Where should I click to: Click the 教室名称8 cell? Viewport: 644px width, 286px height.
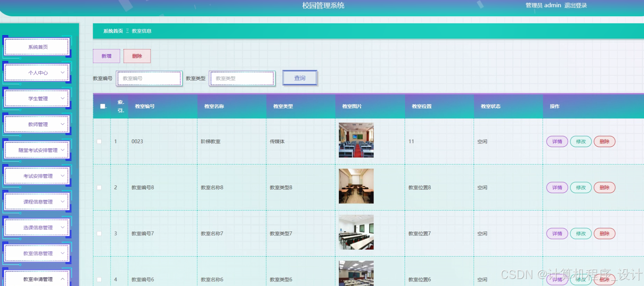pyautogui.click(x=212, y=187)
